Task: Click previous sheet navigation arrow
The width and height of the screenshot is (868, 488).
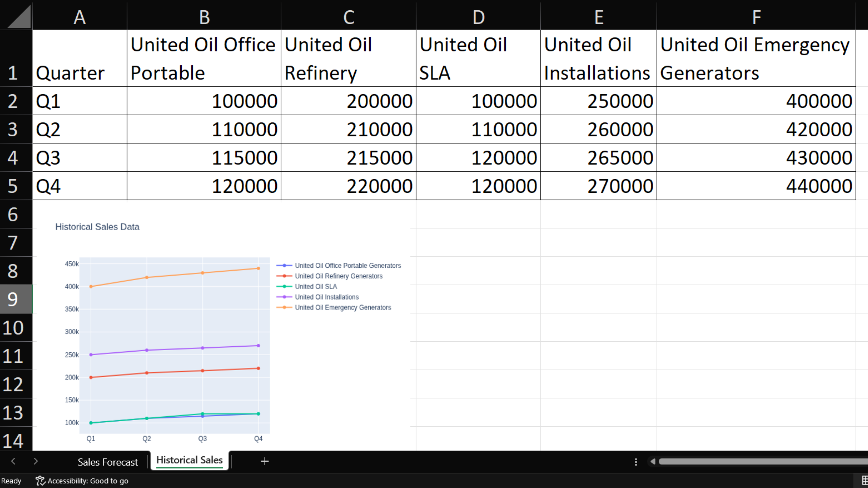Action: 13,461
